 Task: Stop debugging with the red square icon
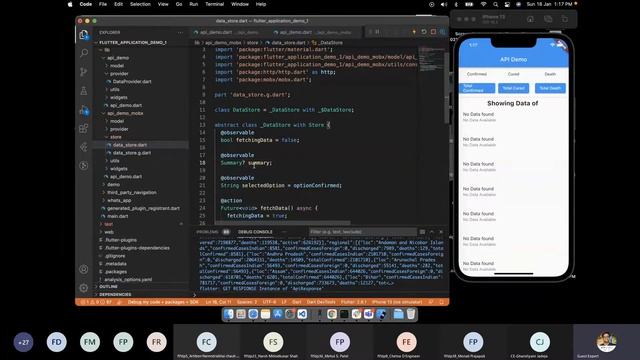coord(433,32)
